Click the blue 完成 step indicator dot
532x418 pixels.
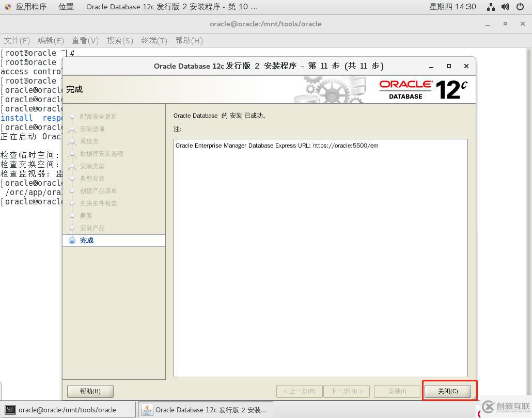click(x=72, y=240)
